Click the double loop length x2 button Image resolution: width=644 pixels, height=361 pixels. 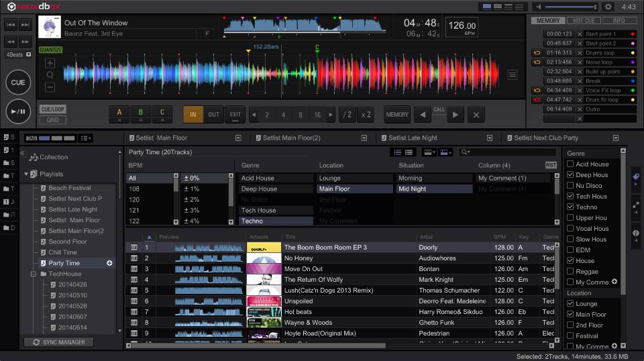point(366,115)
